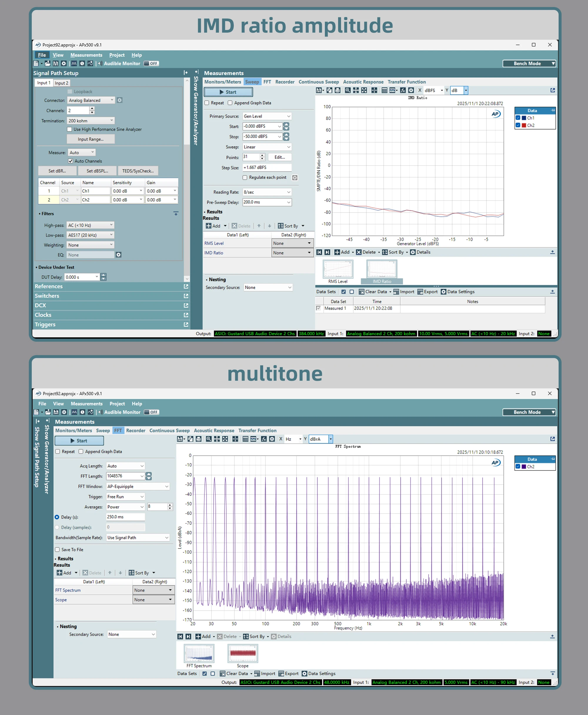The image size is (588, 715).
Task: Click the zoom magnifier icon above IMD Ratio graph
Action: (x=348, y=91)
